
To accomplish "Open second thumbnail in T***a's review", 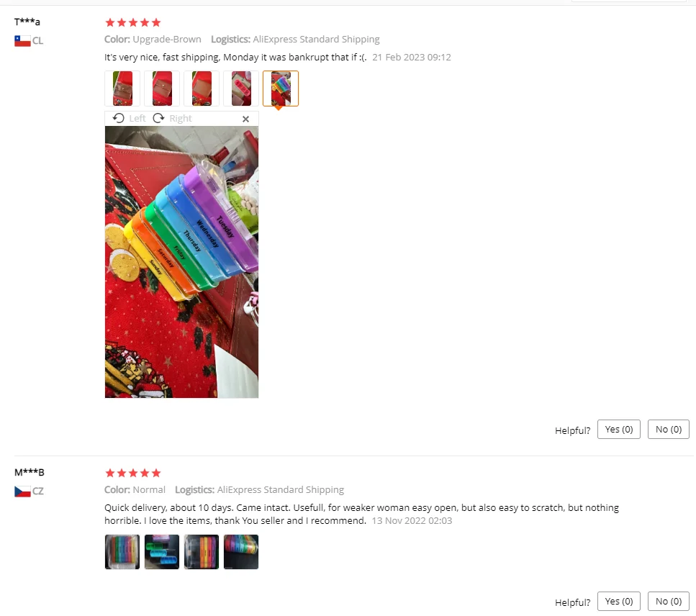I will [162, 89].
